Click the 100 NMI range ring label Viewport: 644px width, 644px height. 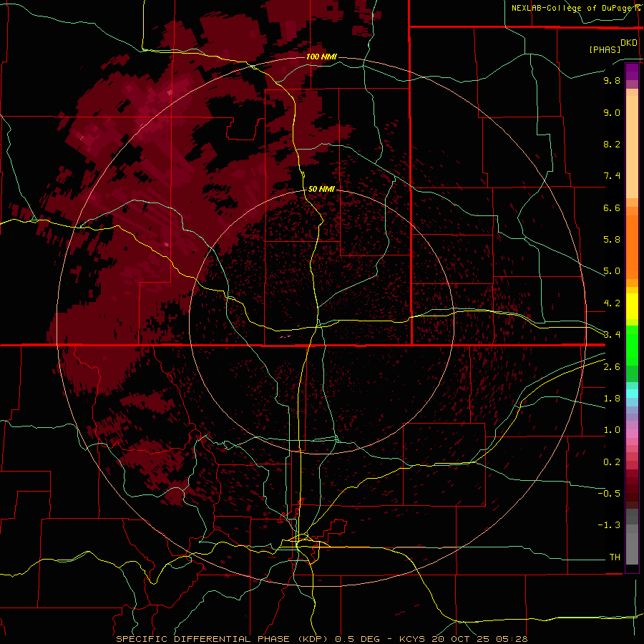coord(321,57)
